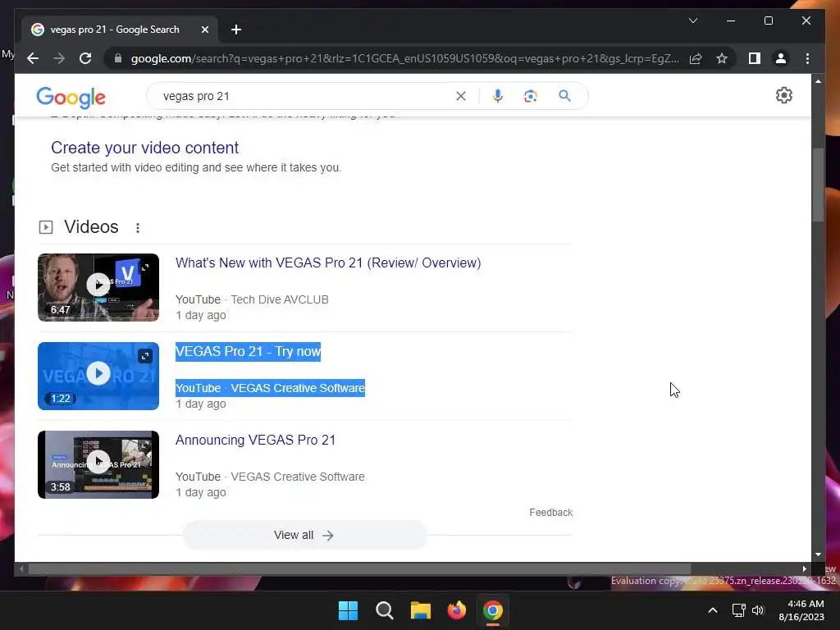Expand preview of the 6:47 video
Viewport: 840px width, 630px height.
(x=145, y=267)
